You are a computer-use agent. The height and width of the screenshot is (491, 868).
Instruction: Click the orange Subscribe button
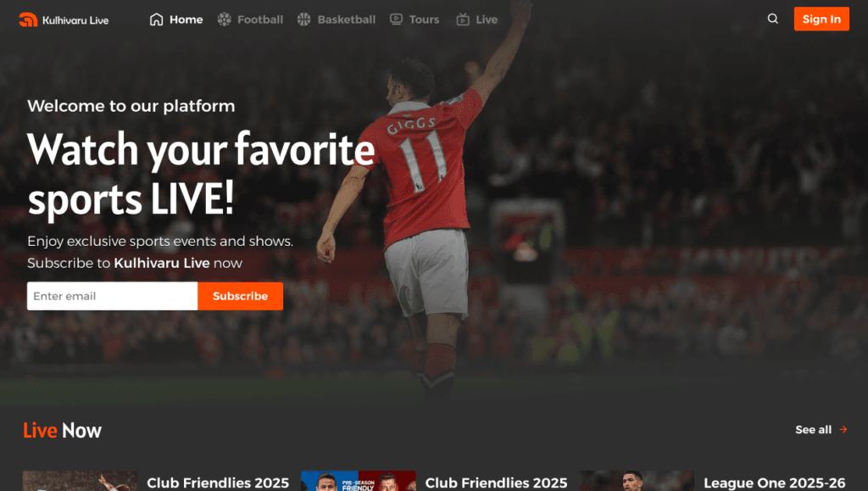pos(240,296)
